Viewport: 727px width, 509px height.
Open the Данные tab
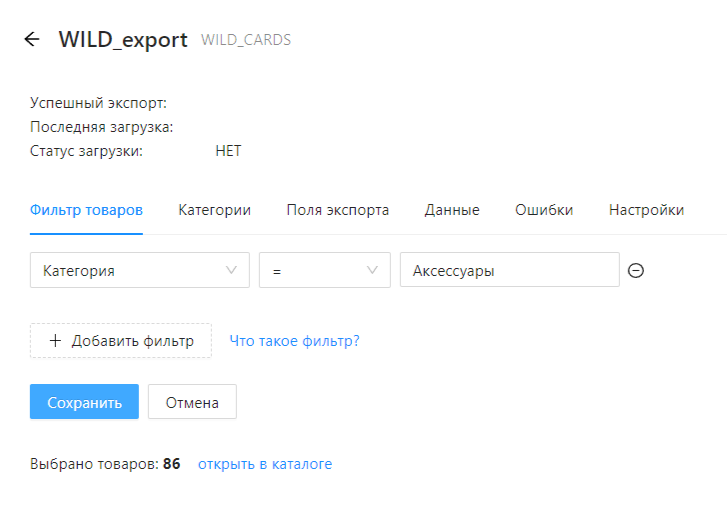(x=451, y=210)
